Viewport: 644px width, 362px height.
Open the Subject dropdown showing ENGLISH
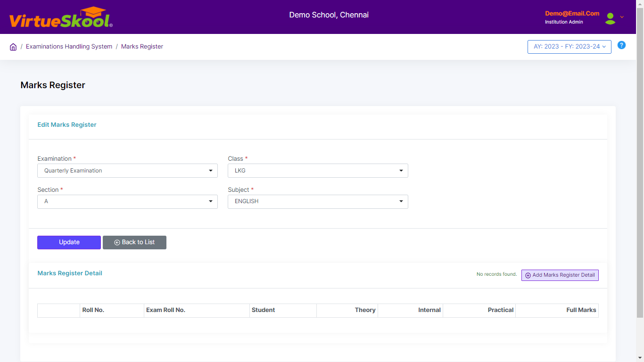[x=318, y=202]
